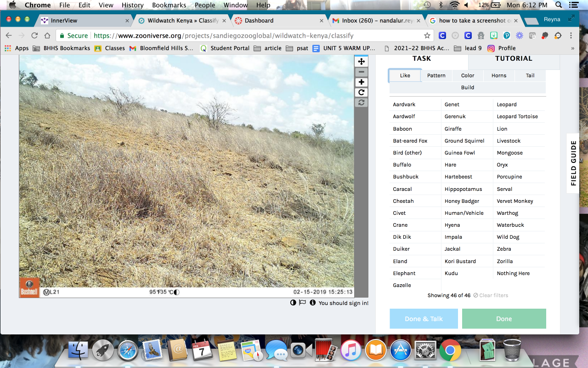Viewport: 588px width, 368px height.
Task: Open the Pearson extension icon
Action: 507,35
